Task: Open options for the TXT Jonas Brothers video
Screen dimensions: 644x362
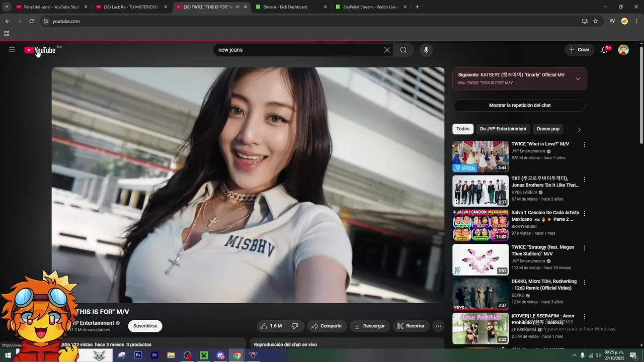Action: pyautogui.click(x=585, y=179)
